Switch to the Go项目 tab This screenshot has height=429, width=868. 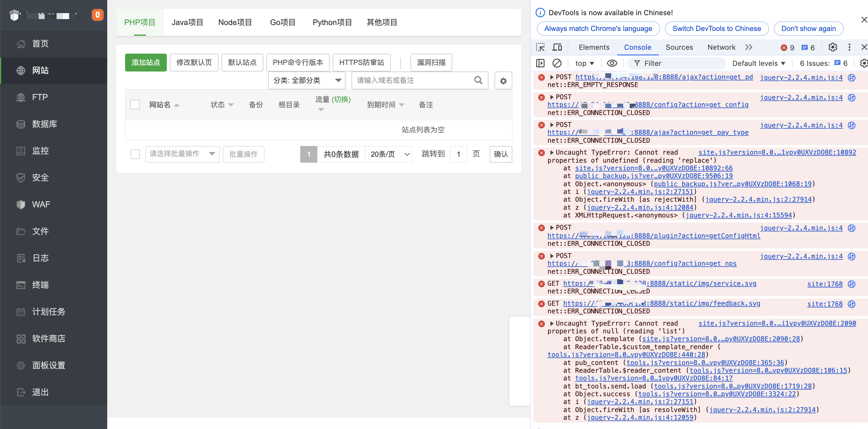click(283, 23)
